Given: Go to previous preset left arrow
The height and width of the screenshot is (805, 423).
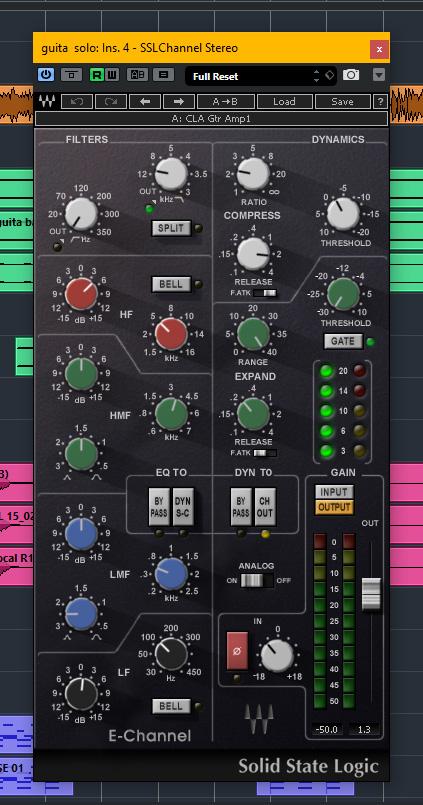Looking at the screenshot, I should coord(145,102).
